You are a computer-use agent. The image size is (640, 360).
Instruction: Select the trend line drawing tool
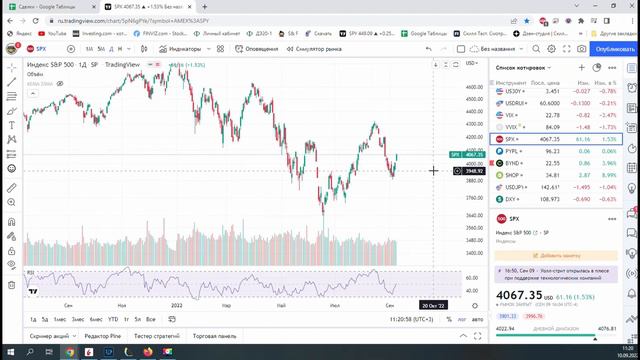click(11, 82)
